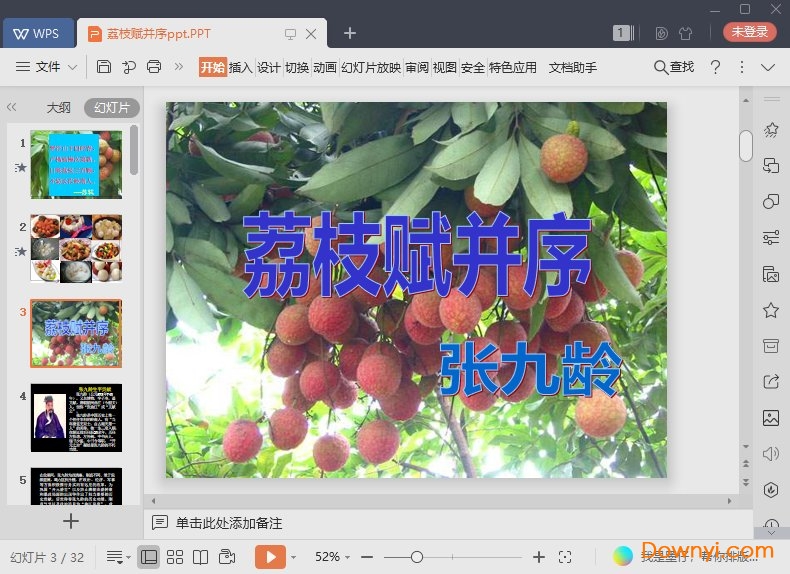Click the notes area 单击此处添加备注
This screenshot has width=790, height=574.
coord(229,523)
